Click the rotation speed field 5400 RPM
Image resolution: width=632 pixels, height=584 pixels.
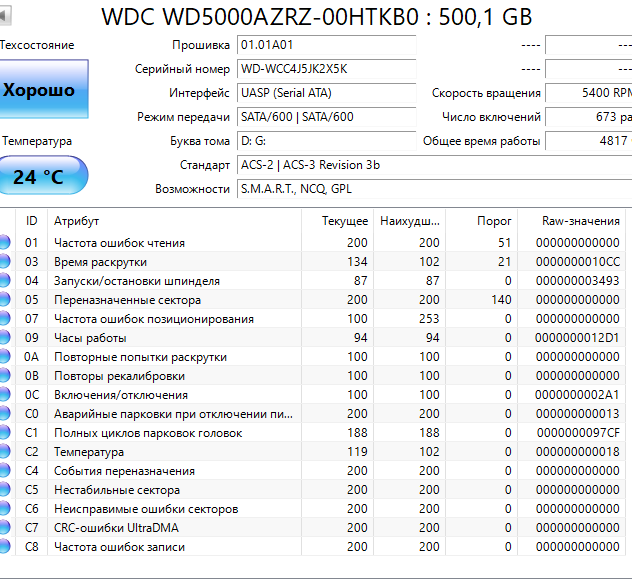[x=589, y=93]
